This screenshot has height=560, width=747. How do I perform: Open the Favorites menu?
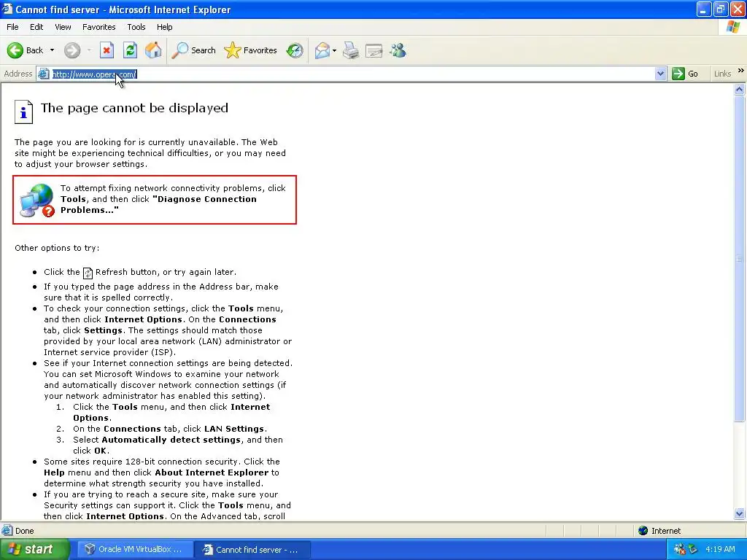pyautogui.click(x=99, y=27)
